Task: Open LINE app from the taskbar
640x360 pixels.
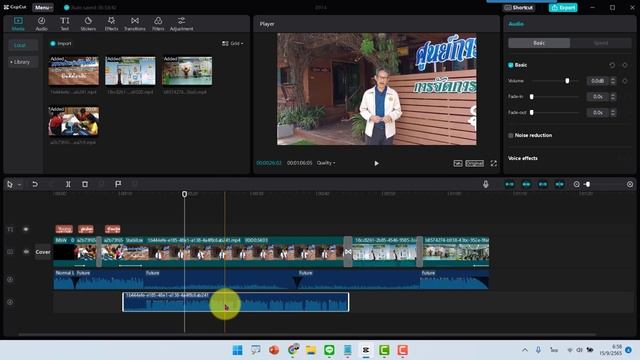Action: click(329, 350)
